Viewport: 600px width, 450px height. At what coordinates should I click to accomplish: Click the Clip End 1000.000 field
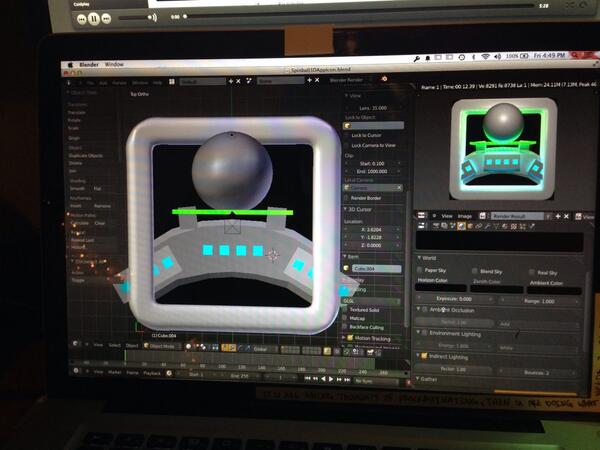click(x=373, y=171)
